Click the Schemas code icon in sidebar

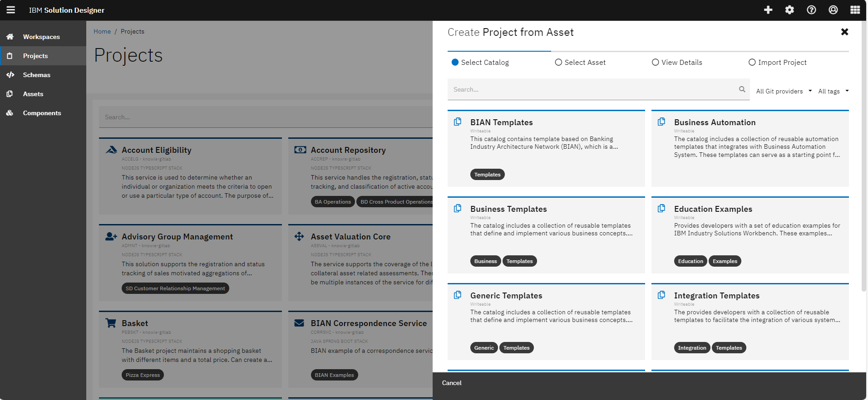[x=10, y=75]
